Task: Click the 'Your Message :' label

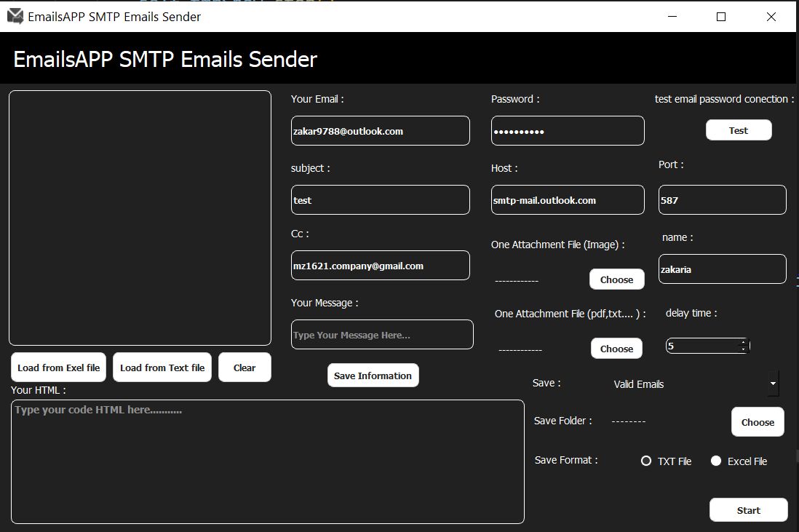Action: (325, 303)
